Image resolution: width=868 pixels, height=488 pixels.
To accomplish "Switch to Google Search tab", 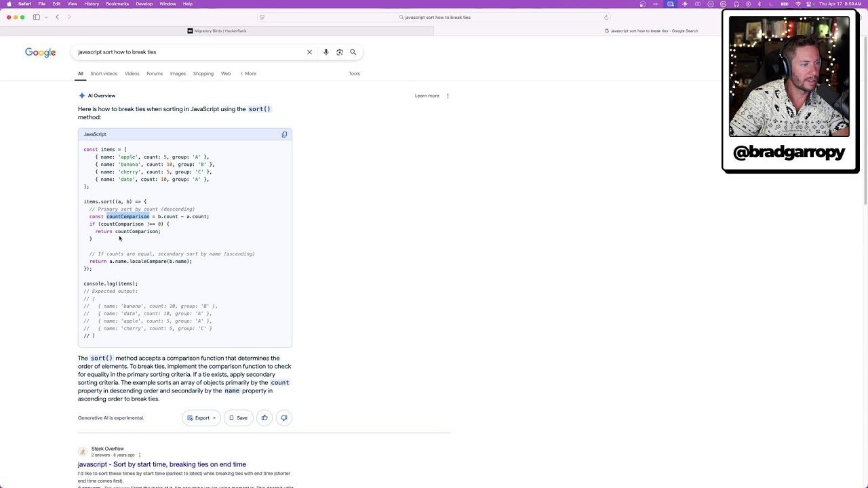I will point(650,30).
